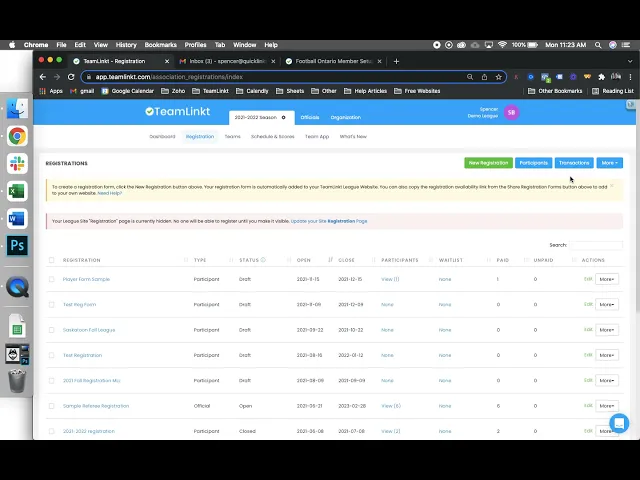Screen dimensions: 640x480
Task: Open the More dropdown for Player Form Sample
Action: (x=607, y=279)
